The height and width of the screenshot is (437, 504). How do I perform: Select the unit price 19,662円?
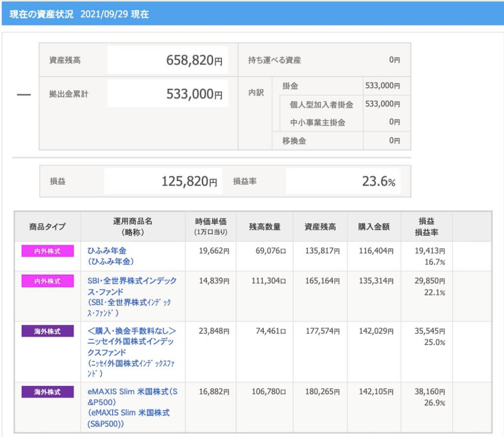[x=214, y=250]
